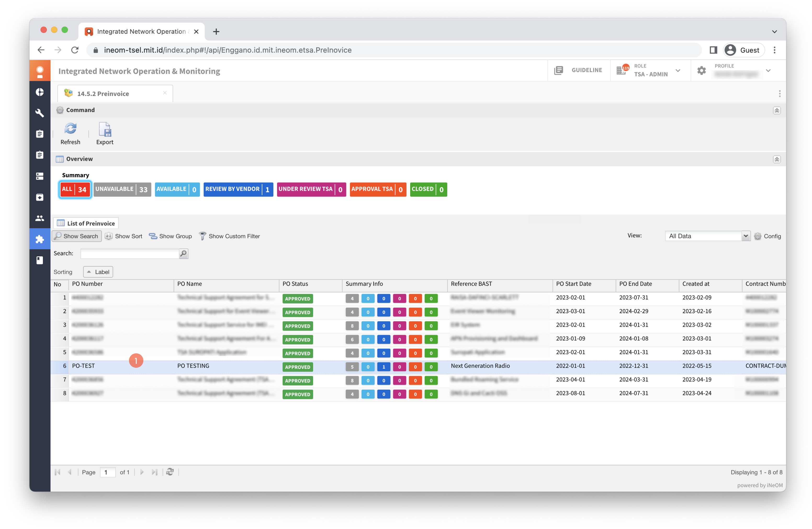Open the server storage sidebar icon
Screen dimensions: 812x529
click(40, 176)
